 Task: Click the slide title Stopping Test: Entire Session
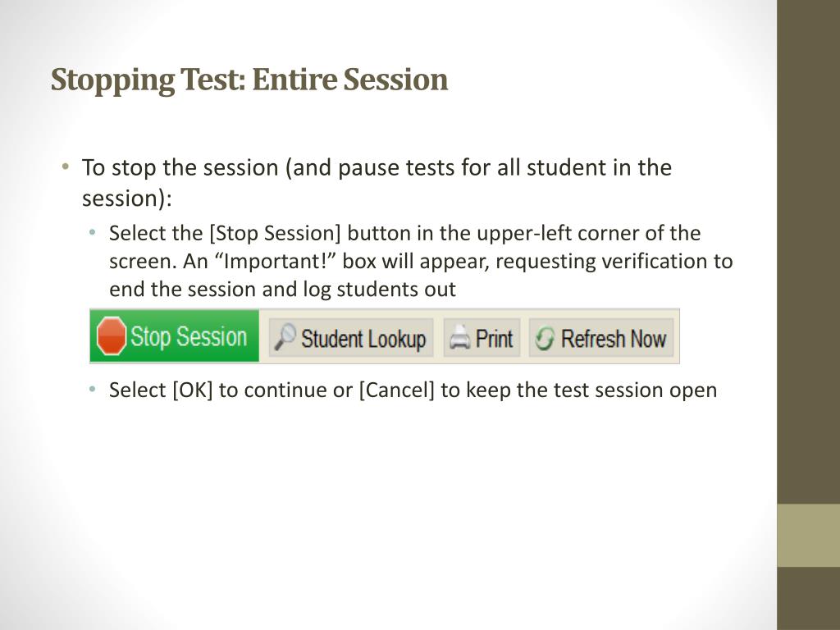click(x=249, y=80)
